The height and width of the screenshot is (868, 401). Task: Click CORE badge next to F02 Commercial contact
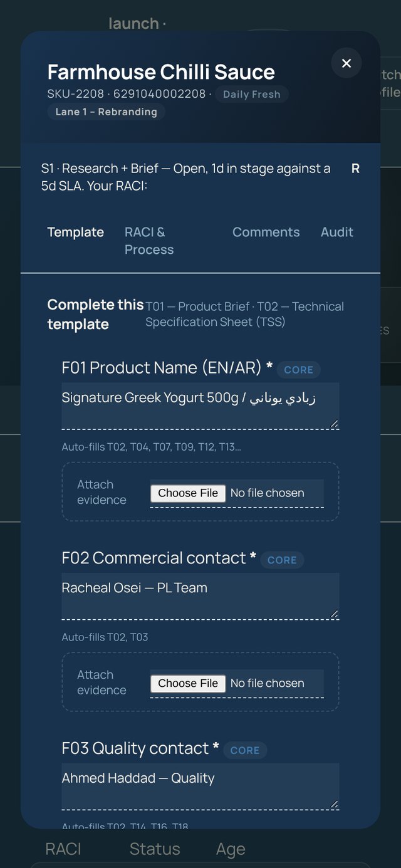pos(282,560)
